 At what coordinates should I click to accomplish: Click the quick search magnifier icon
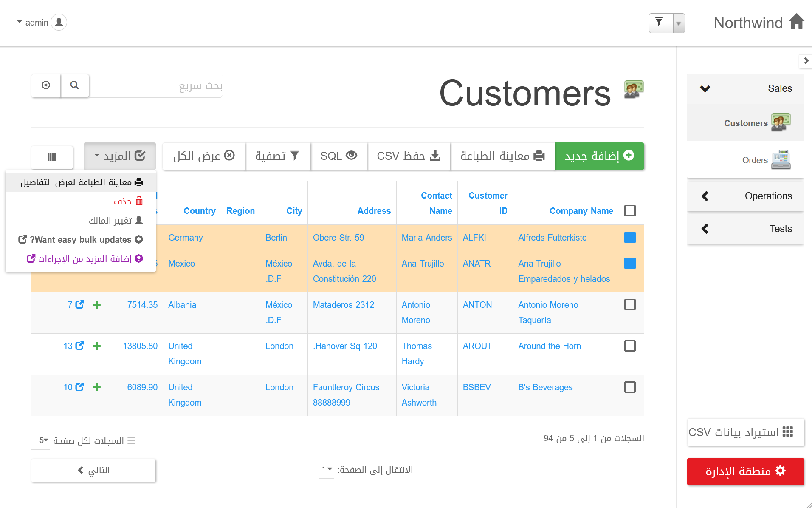point(75,85)
